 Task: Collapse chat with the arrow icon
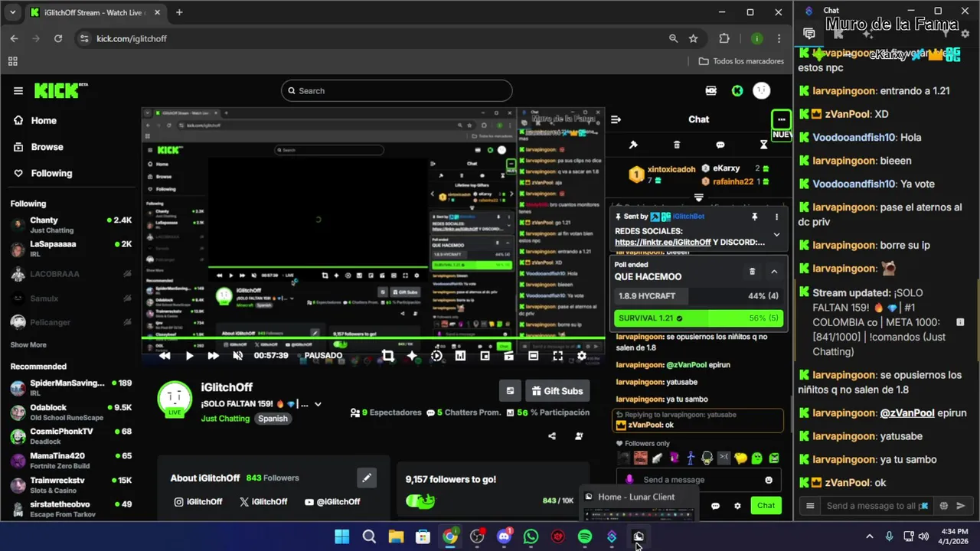point(616,119)
